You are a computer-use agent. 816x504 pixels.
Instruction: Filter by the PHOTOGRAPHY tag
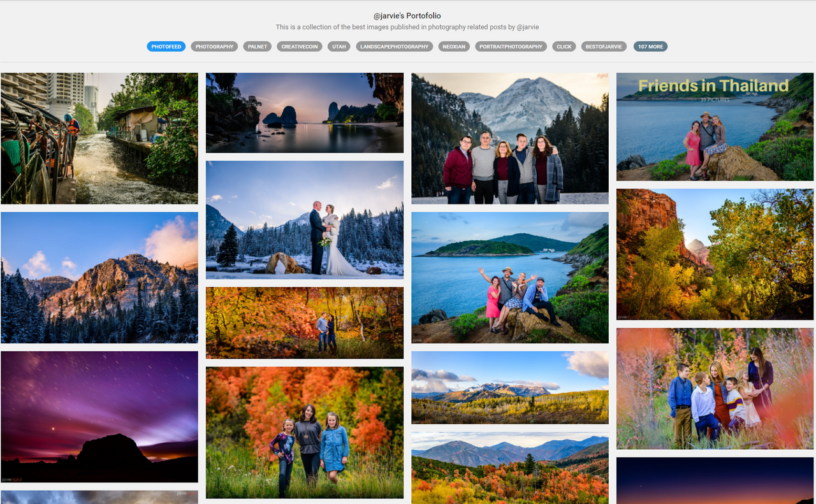coord(214,47)
